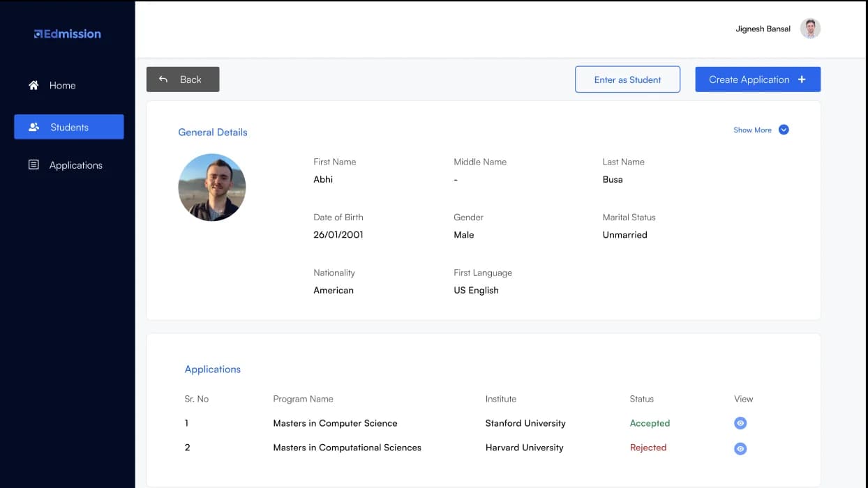Click the first language US English
This screenshot has width=868, height=488.
click(476, 290)
